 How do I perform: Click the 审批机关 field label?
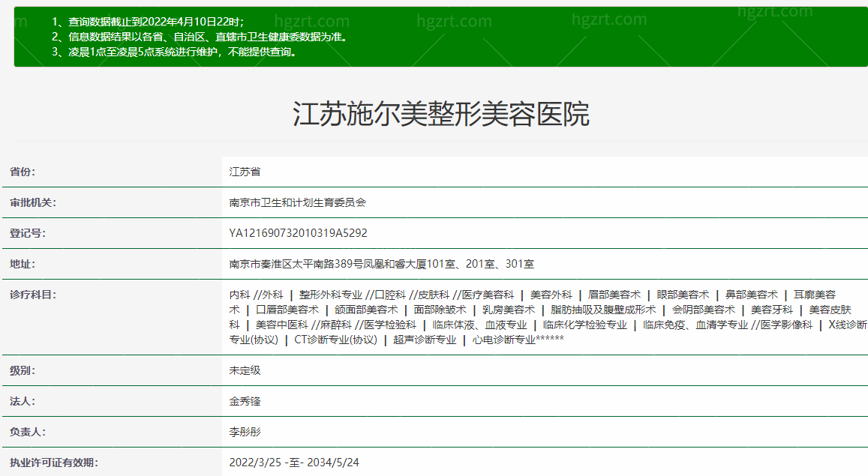[33, 202]
